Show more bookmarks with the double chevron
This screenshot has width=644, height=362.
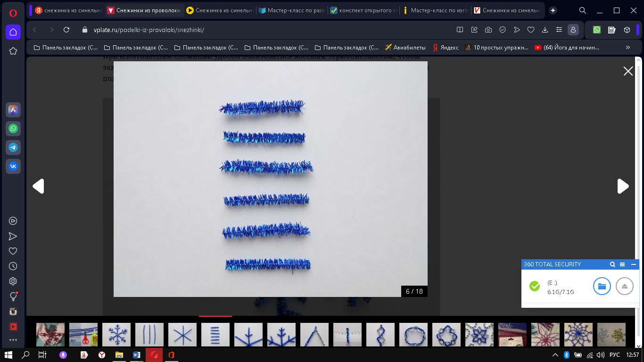click(x=627, y=48)
